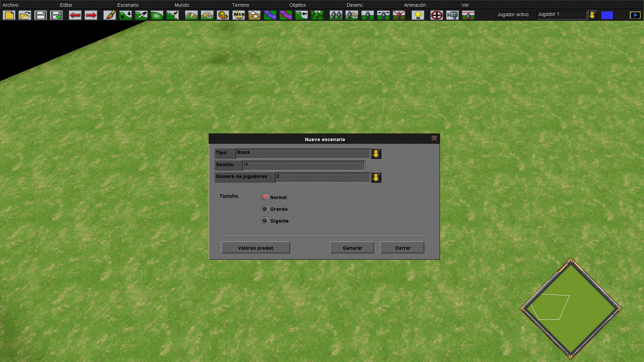The image size is (644, 362).
Task: Expand the Tipo dropdown arrow
Action: 376,154
